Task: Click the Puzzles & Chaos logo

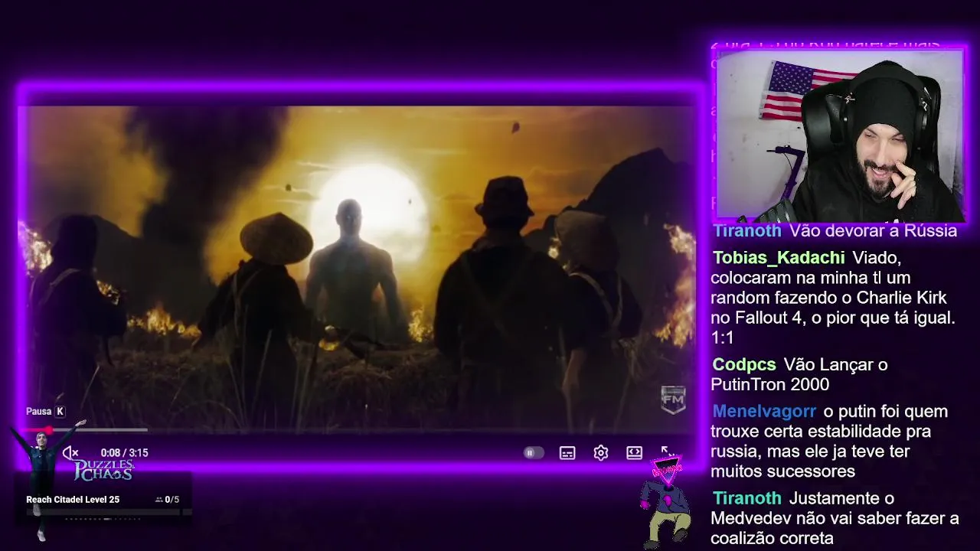Action: pyautogui.click(x=104, y=470)
